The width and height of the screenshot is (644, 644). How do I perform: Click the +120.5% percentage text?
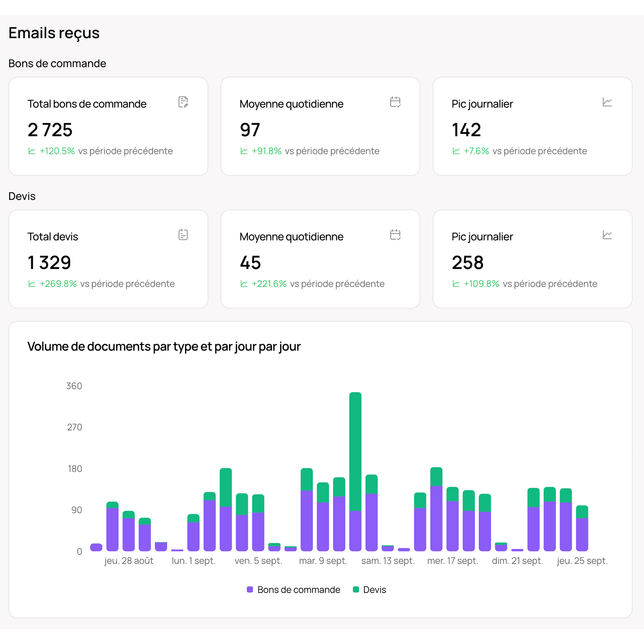pyautogui.click(x=57, y=151)
